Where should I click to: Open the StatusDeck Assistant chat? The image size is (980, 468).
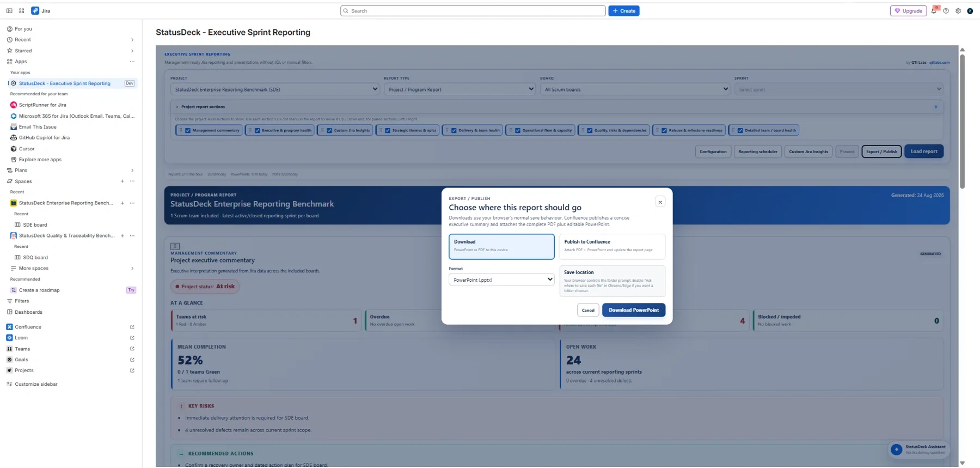919,449
